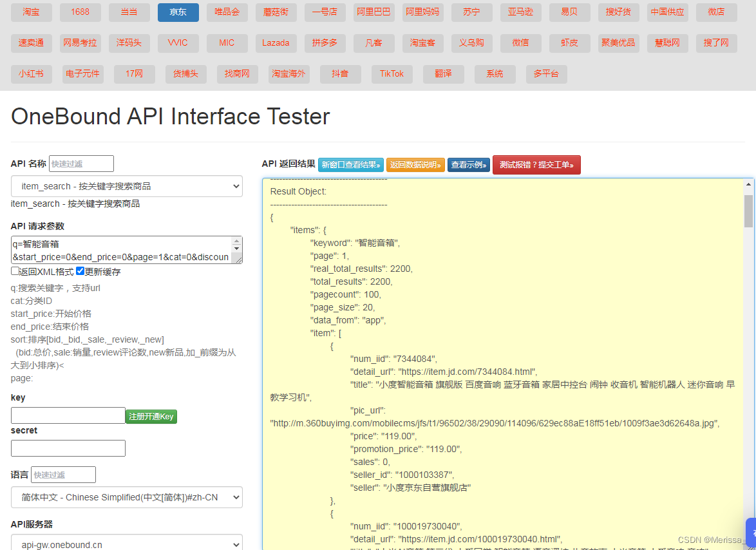Click the key input field
Screen dimensions: 756x550
[x=68, y=415]
